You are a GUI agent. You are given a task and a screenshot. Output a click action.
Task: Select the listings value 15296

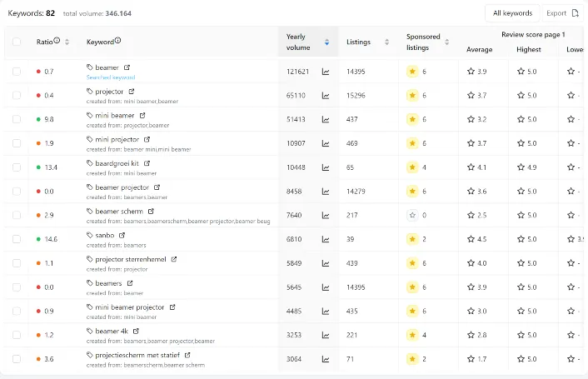tap(356, 96)
